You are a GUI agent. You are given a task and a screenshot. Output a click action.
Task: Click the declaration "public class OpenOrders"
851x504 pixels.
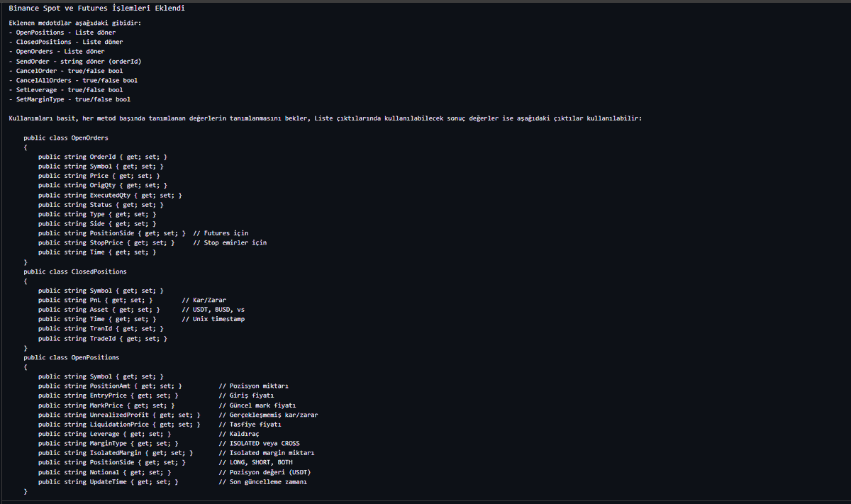66,138
